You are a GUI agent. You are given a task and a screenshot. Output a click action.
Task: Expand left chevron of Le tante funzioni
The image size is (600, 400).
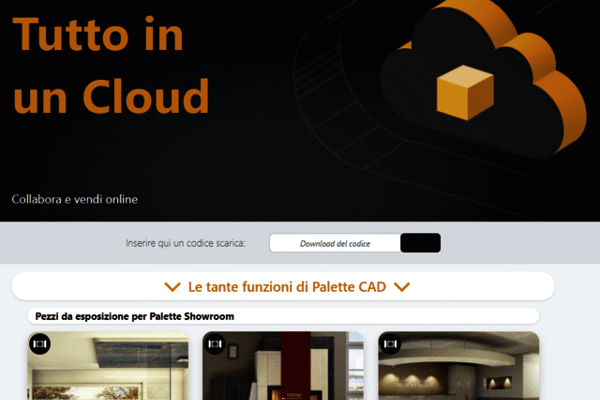(x=172, y=287)
